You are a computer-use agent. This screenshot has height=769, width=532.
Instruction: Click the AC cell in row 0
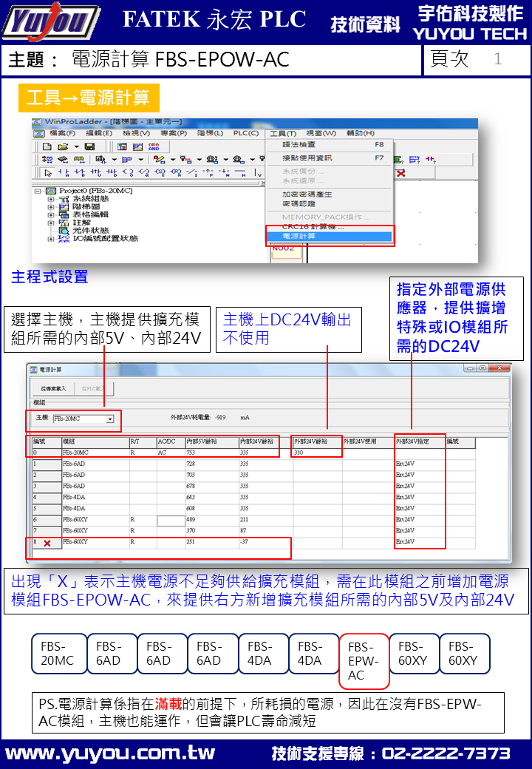[171, 453]
